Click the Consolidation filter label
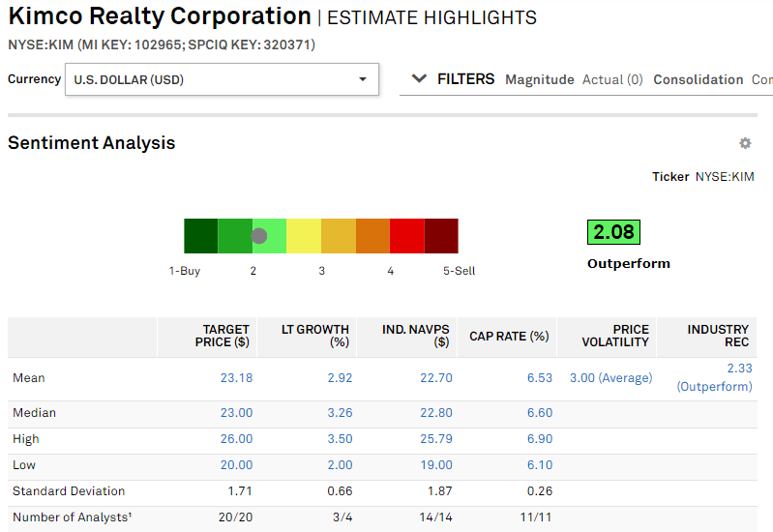 click(x=698, y=80)
